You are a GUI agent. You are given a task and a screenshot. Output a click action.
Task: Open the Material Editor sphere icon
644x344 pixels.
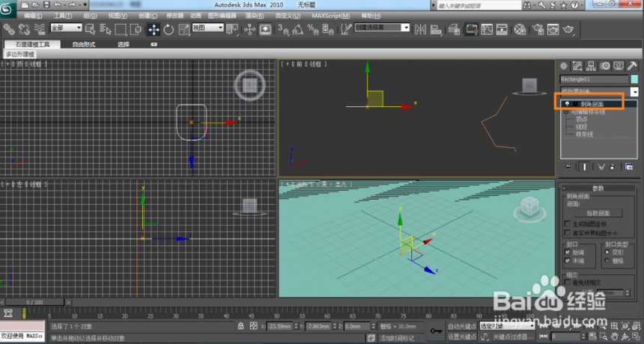click(520, 29)
